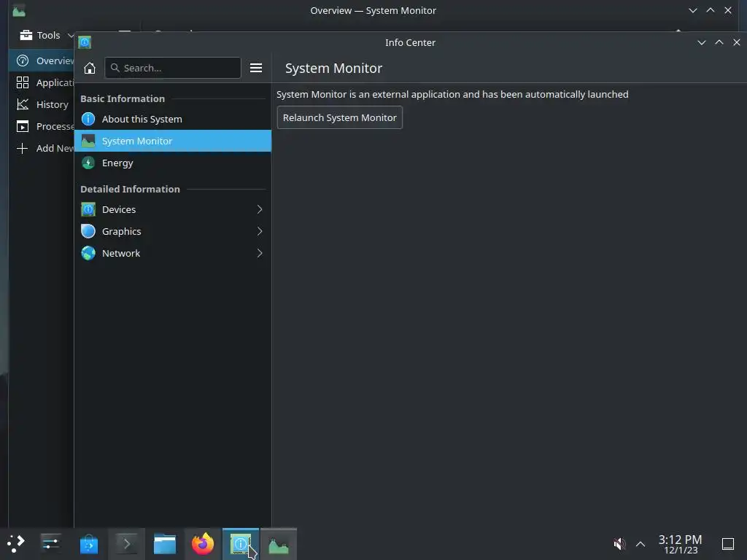Expand Network with its chevron arrow
This screenshot has width=747, height=560.
[x=260, y=253]
